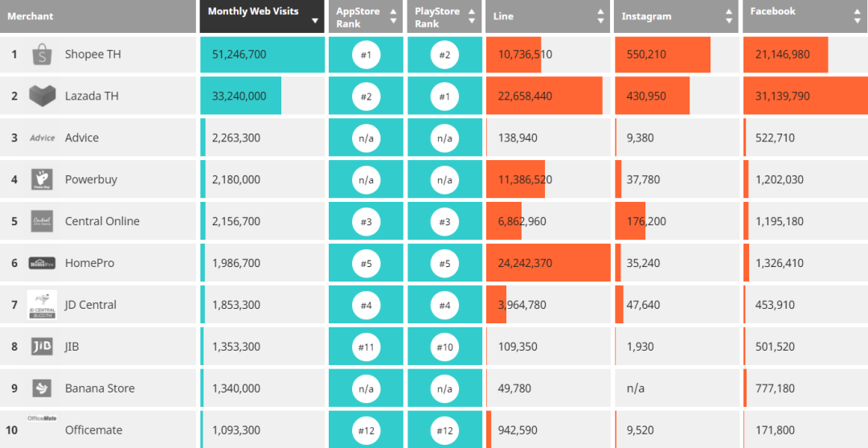Click the Lazada TH box logo

(42, 97)
